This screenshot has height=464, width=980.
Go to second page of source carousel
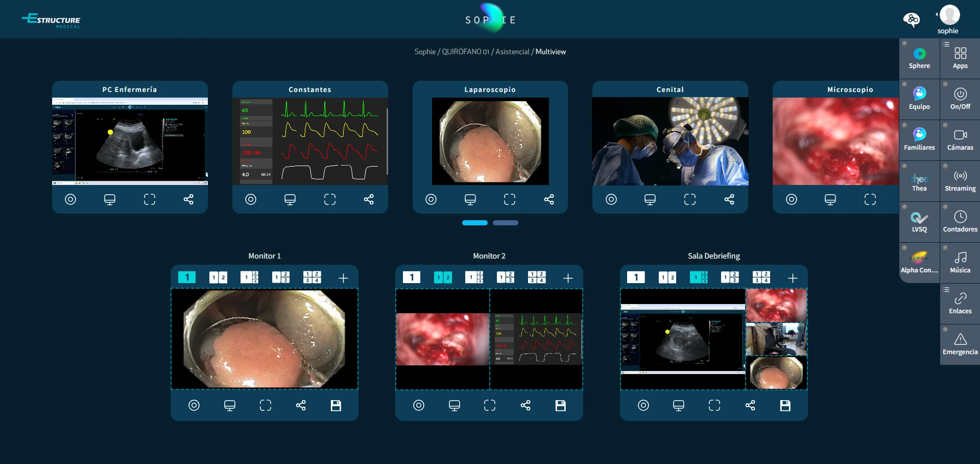coord(505,223)
